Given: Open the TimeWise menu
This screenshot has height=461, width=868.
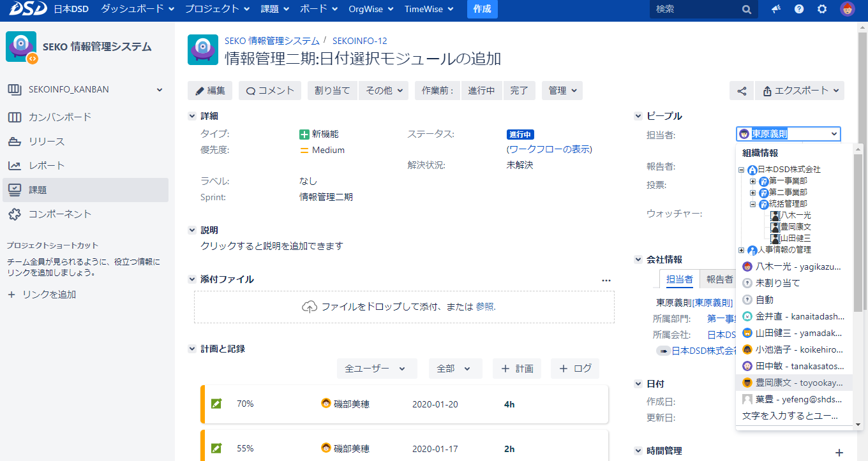Looking at the screenshot, I should click(429, 10).
